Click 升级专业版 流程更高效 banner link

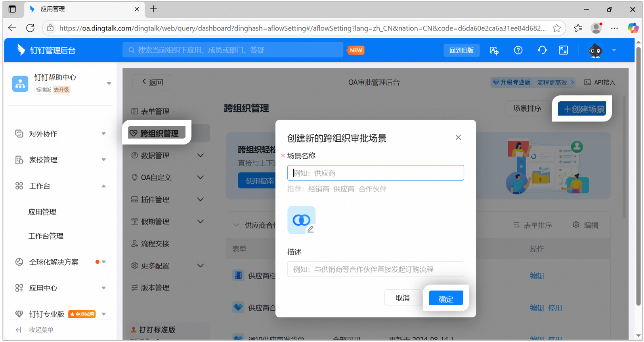533,82
